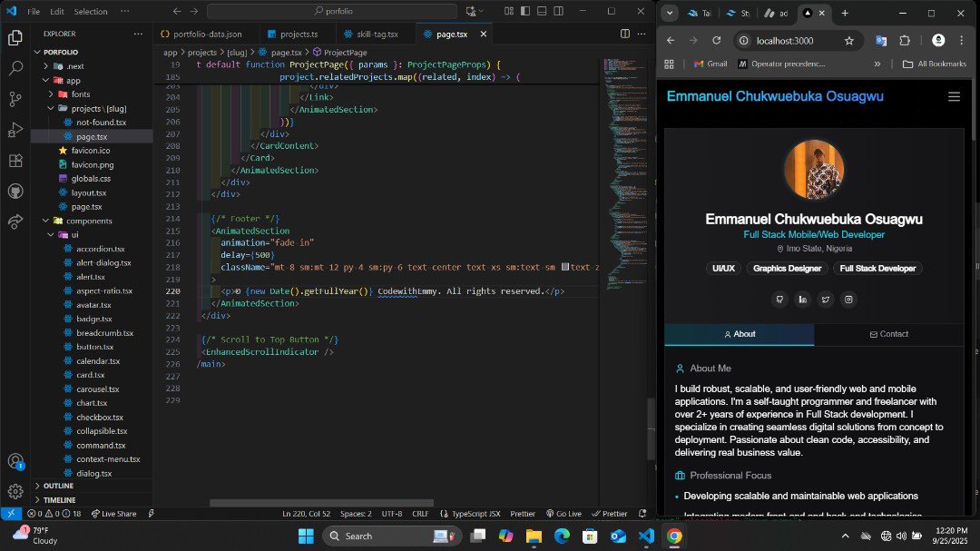This screenshot has height=551, width=980.
Task: Open button.tsx in file tree
Action: (x=94, y=347)
